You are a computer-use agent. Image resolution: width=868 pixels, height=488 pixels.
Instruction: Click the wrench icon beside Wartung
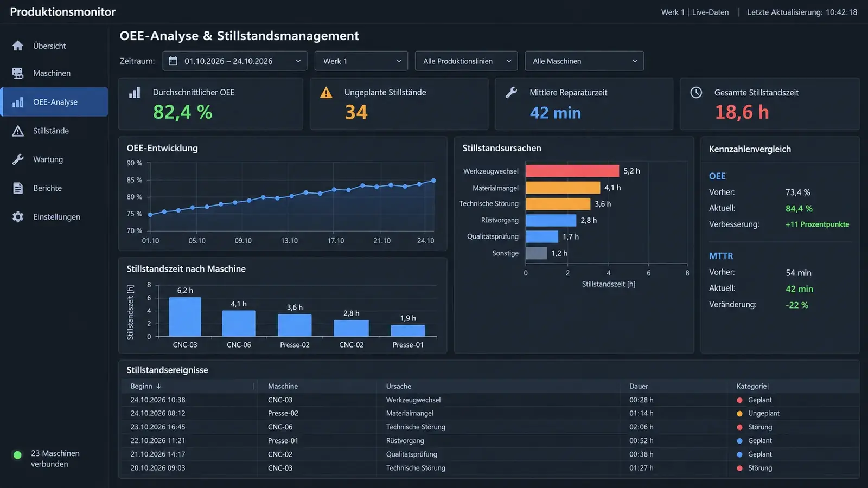click(18, 159)
